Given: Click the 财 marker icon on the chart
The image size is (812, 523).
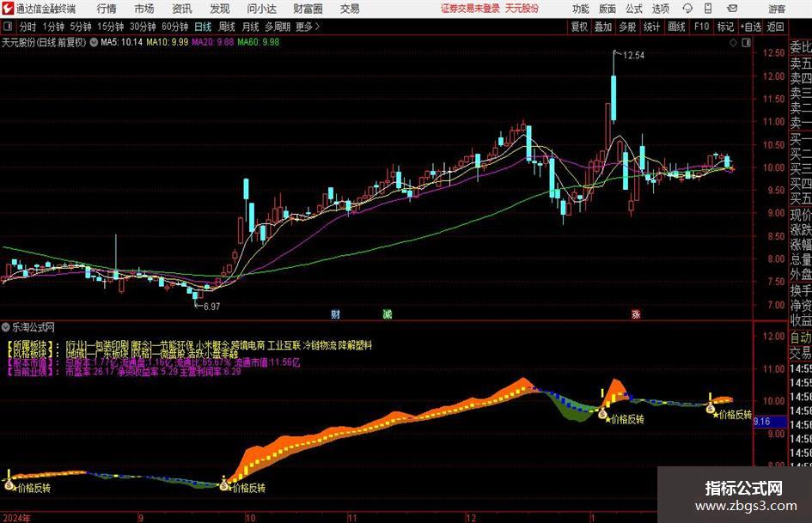Looking at the screenshot, I should click(x=336, y=314).
